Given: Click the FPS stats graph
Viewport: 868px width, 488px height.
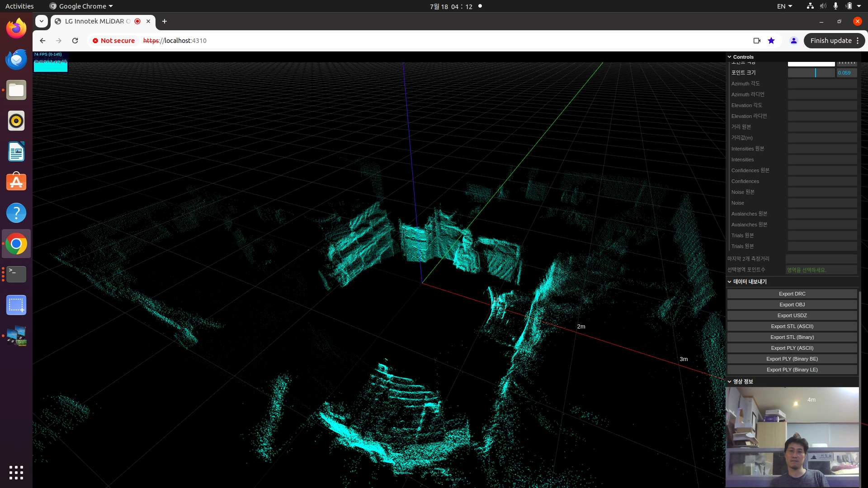Looking at the screenshot, I should 51,62.
